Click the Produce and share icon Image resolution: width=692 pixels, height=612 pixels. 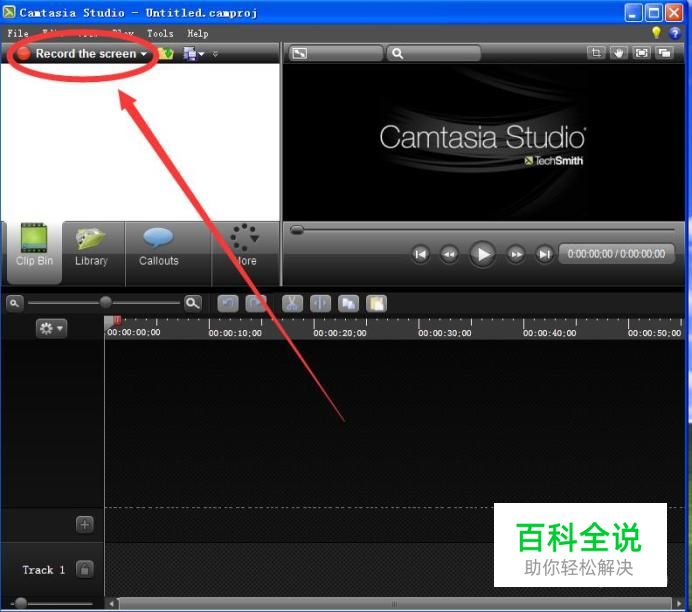[190, 54]
